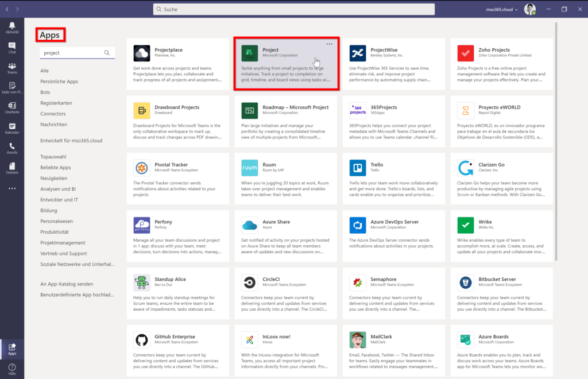Open the MailClark app card
The width and height of the screenshot is (588, 379).
(394, 351)
